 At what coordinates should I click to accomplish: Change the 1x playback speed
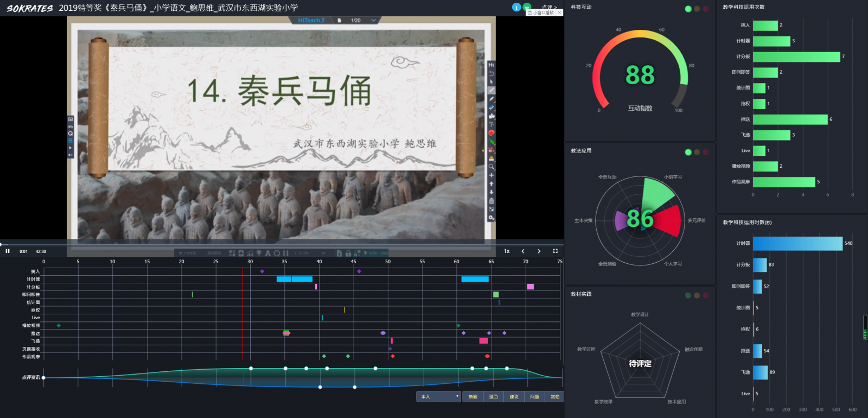(x=507, y=251)
